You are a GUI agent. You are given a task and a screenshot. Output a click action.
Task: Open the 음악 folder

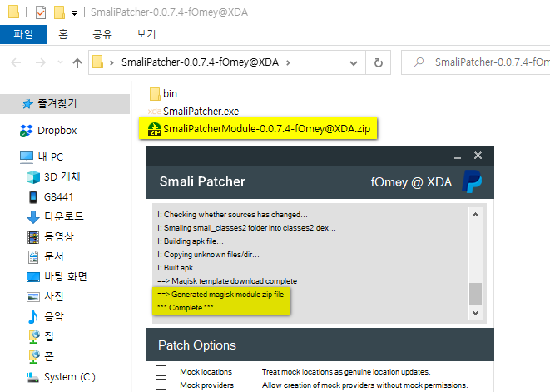pyautogui.click(x=46, y=317)
